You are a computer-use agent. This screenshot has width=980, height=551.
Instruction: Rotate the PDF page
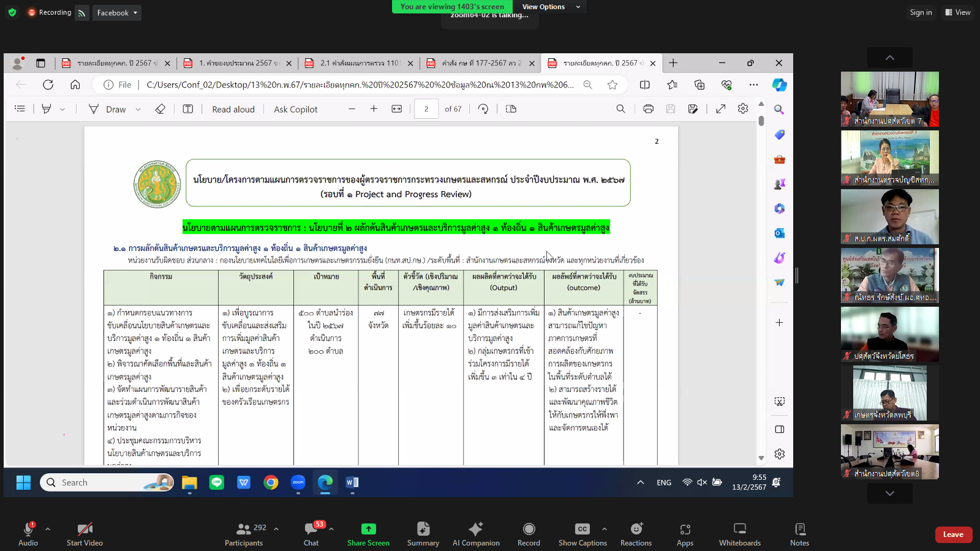point(483,109)
